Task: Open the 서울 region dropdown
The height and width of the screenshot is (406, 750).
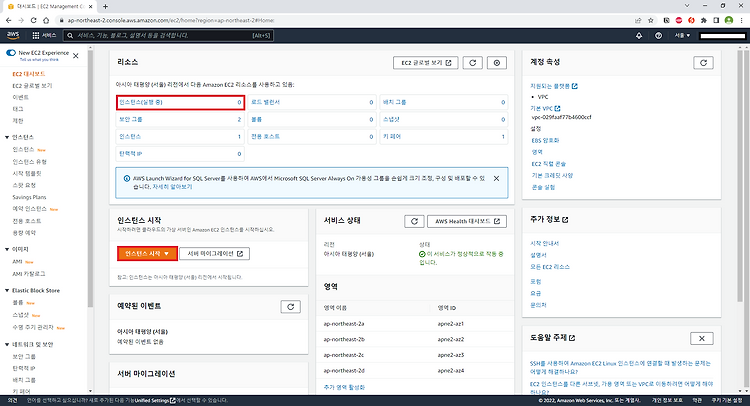Action: click(x=682, y=35)
